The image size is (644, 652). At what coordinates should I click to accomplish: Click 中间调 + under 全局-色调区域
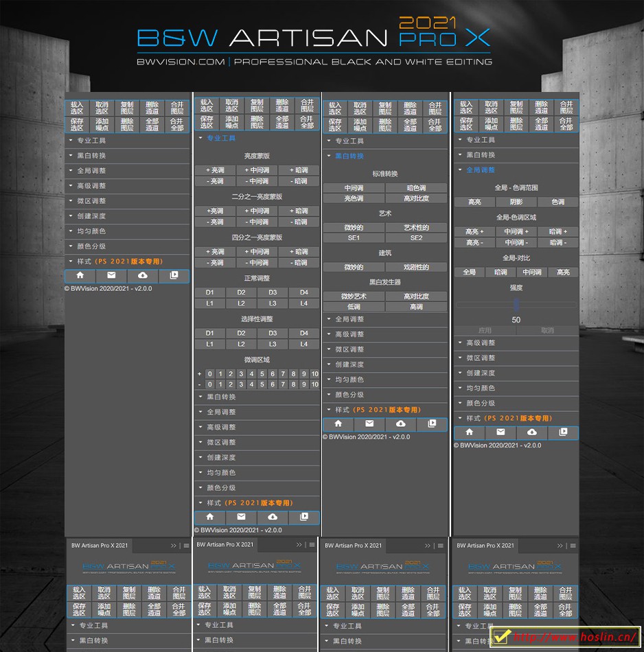pyautogui.click(x=516, y=231)
